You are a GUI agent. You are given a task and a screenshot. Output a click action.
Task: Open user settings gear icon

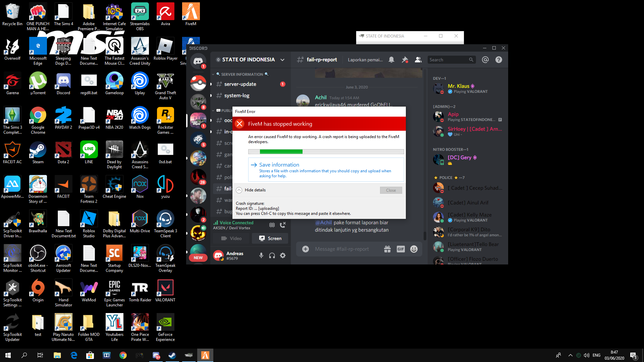(x=283, y=256)
